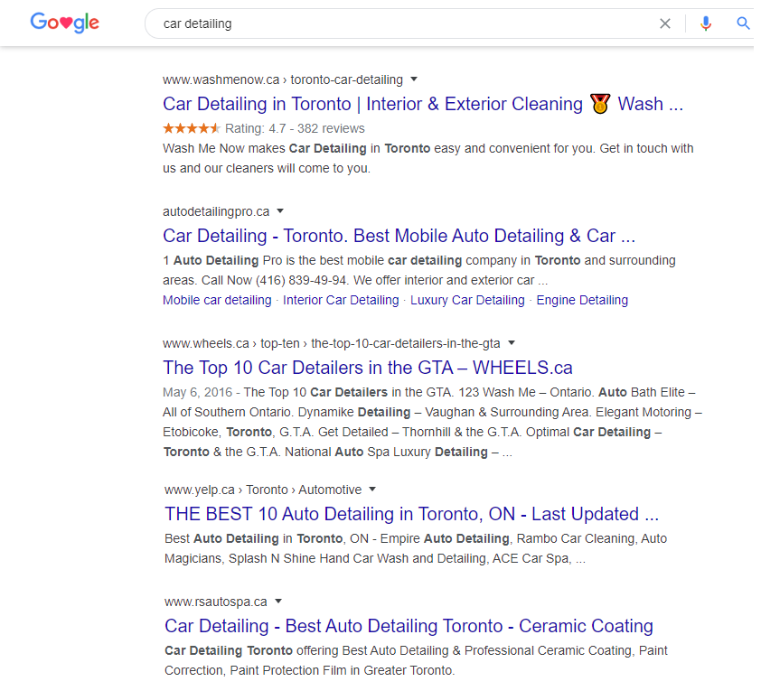This screenshot has width=761, height=700.
Task: Open the Mobile car detailing sitelink
Action: click(217, 300)
